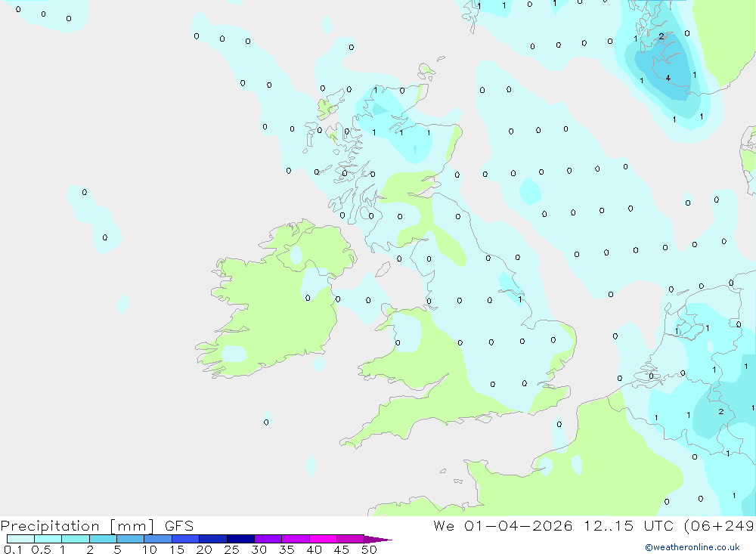This screenshot has height=554, width=756.
Task: Click the over-50 mm arrow tip of legend
Action: (379, 539)
